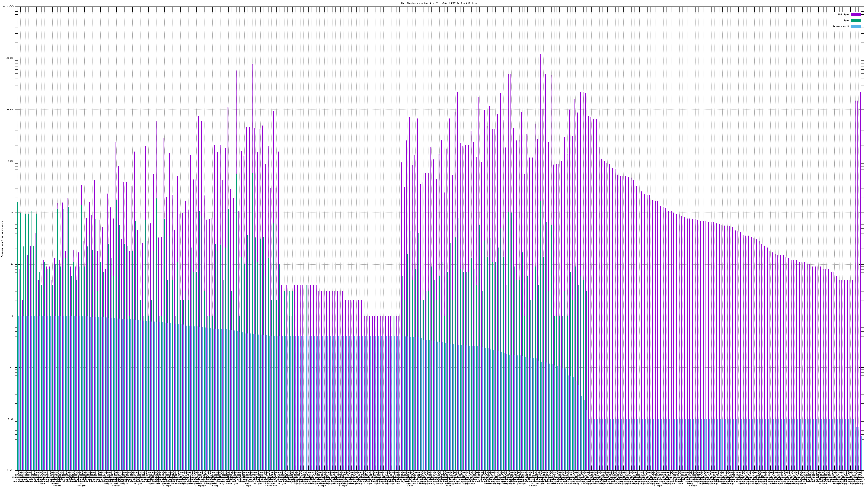Viewport: 868px width, 488px height.
Task: Click the 1x10^(6) top y-axis label
Action: click(8, 7)
